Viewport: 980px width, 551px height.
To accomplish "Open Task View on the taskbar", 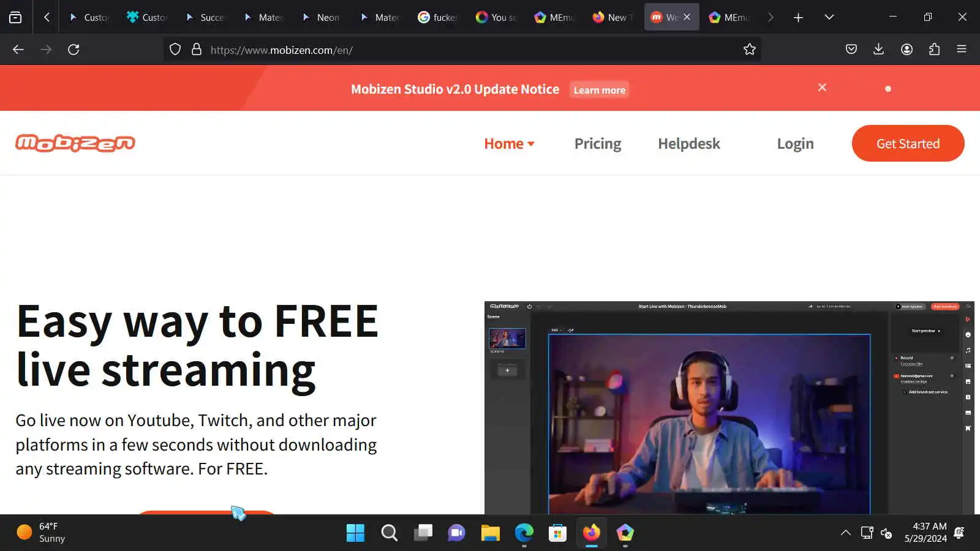I will 423,533.
